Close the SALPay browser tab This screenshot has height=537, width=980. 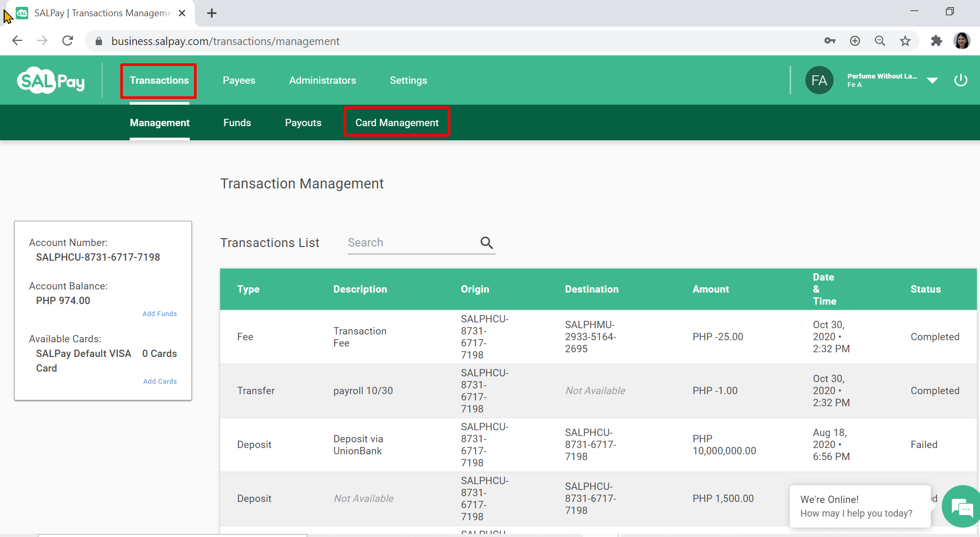pos(182,13)
